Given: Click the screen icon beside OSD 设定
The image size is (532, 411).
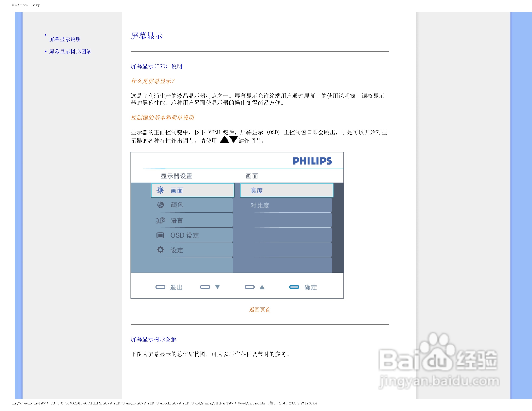Looking at the screenshot, I should click(160, 235).
